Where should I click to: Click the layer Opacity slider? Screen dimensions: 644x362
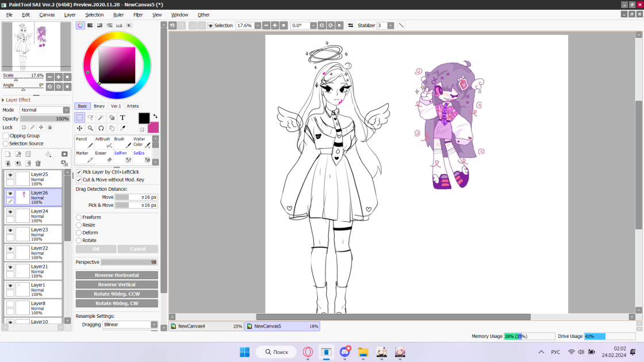click(x=45, y=118)
